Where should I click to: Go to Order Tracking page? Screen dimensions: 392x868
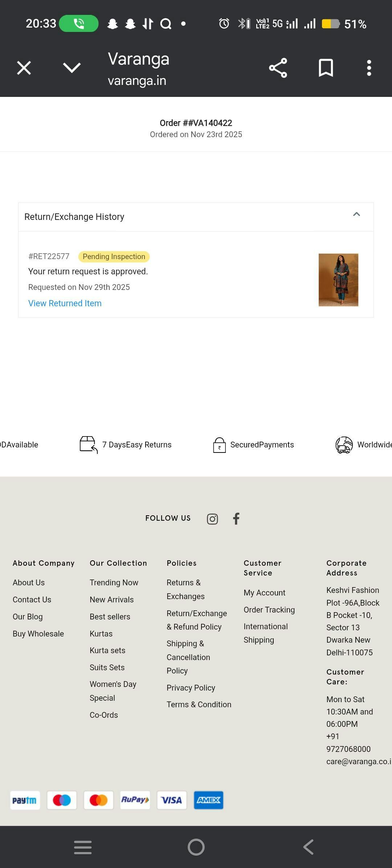click(x=269, y=610)
